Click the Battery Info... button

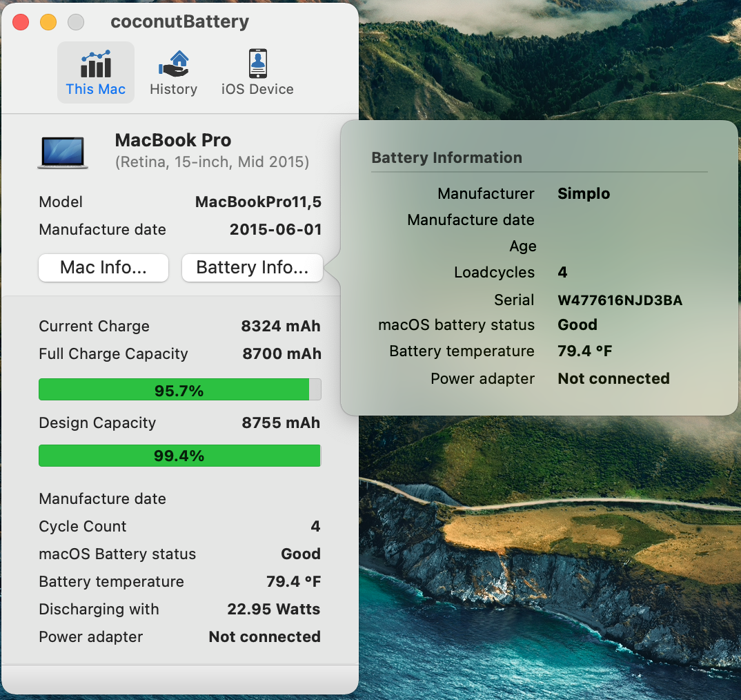253,267
